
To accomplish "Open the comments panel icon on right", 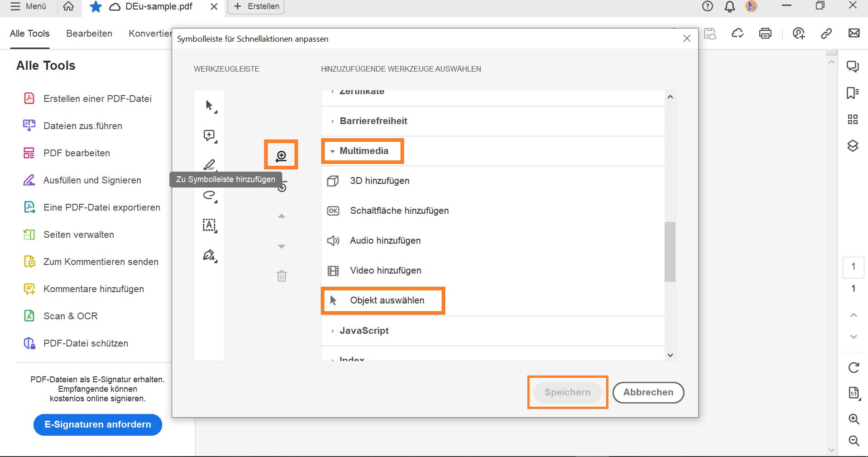I will (x=853, y=67).
